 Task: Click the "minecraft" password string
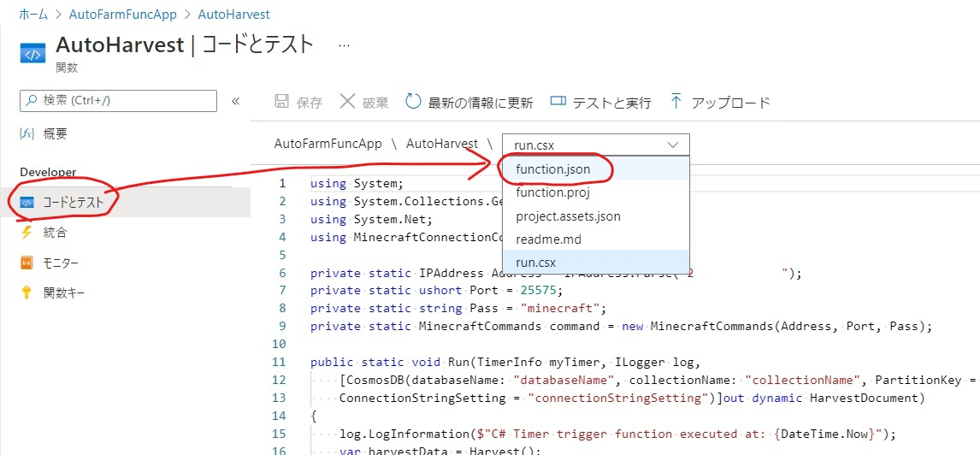click(x=560, y=308)
